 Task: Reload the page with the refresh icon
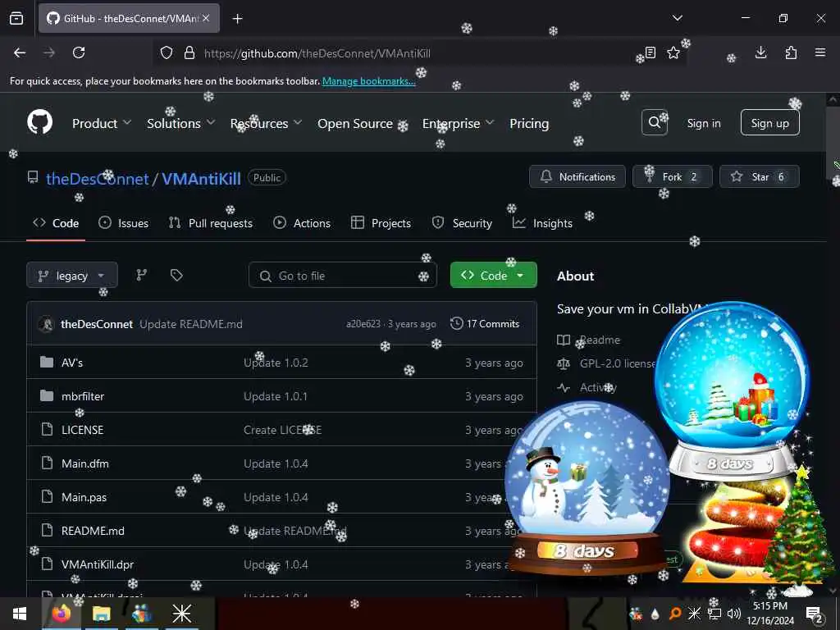pos(79,52)
